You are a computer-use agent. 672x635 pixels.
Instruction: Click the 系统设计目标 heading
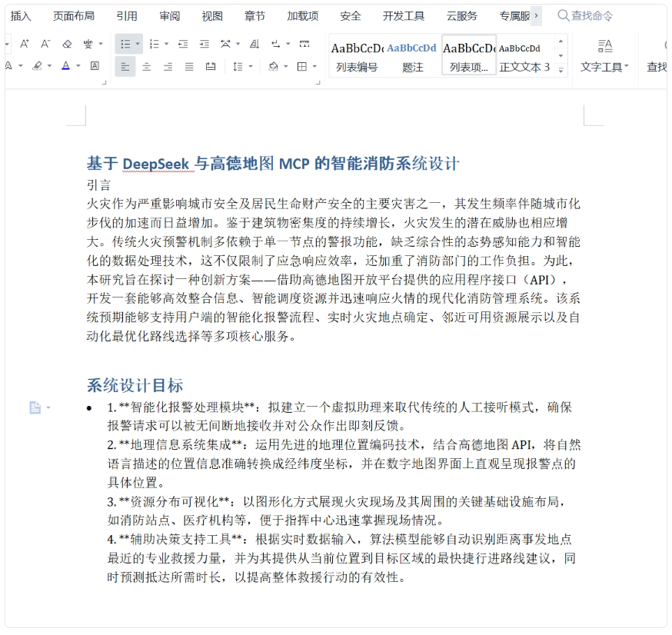135,385
